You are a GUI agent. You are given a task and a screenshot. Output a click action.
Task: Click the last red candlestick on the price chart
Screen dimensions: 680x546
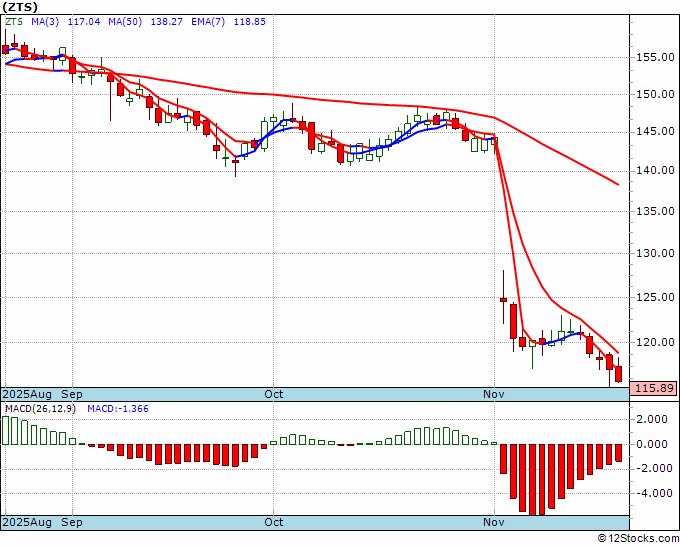click(x=619, y=374)
